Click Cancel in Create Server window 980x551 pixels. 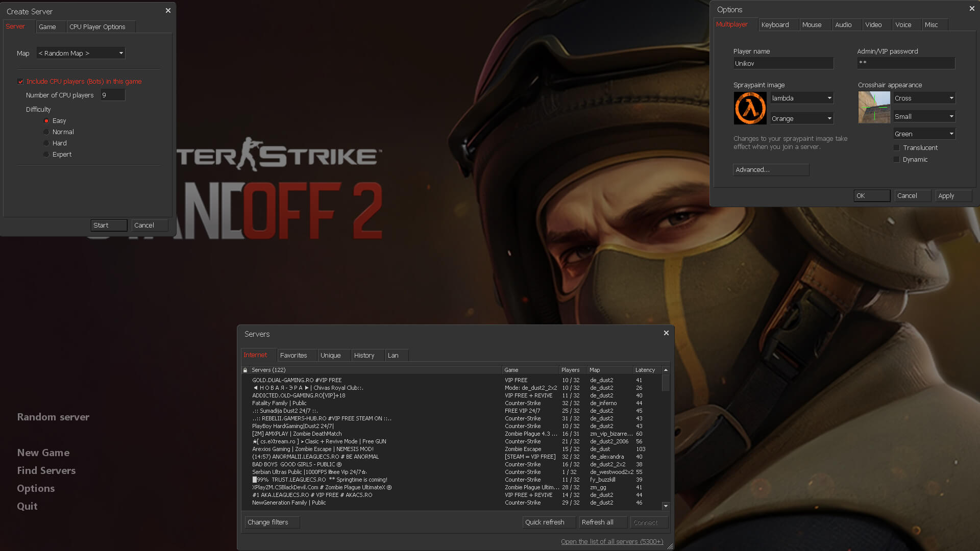pos(150,226)
